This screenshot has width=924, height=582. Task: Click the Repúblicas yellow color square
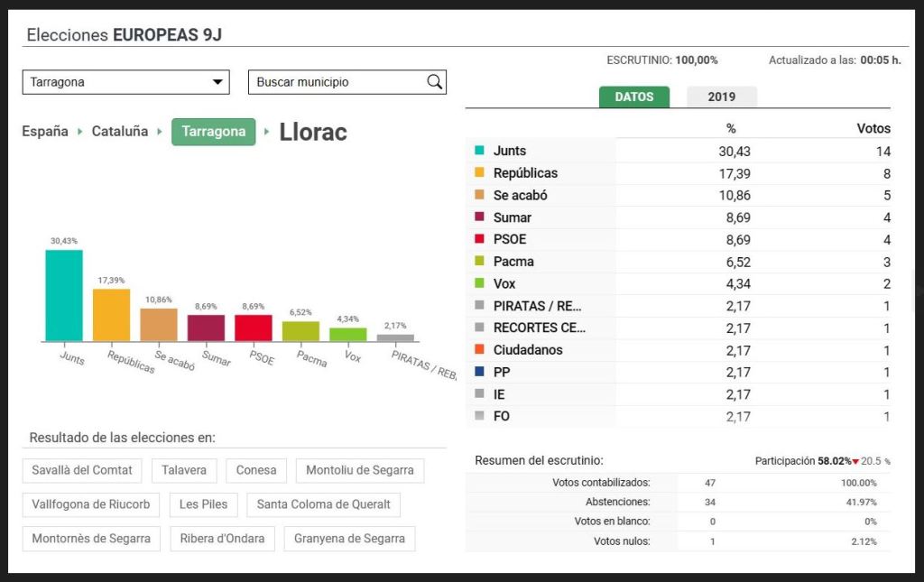click(479, 173)
